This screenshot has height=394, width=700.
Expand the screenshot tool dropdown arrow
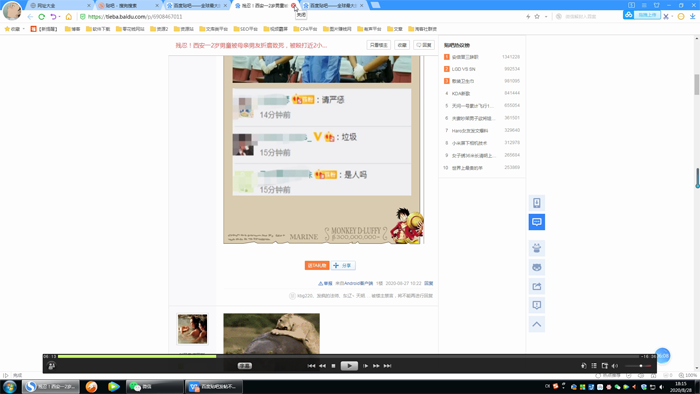(672, 17)
